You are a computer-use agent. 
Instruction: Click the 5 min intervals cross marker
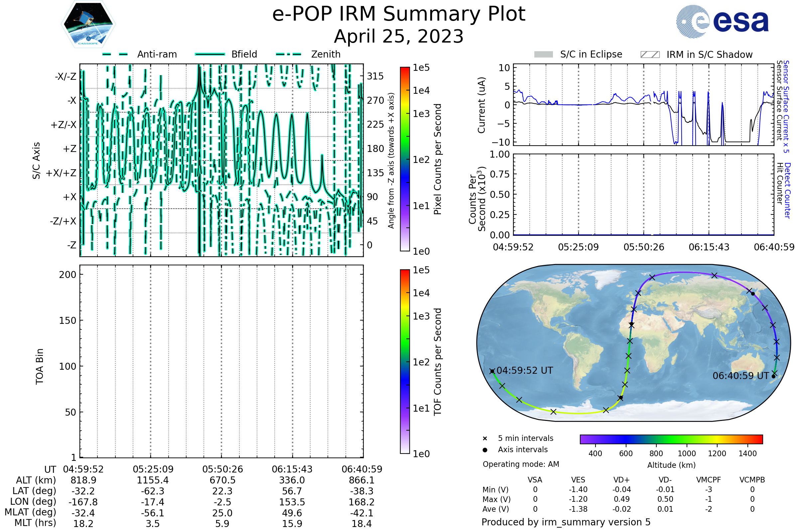coord(485,439)
